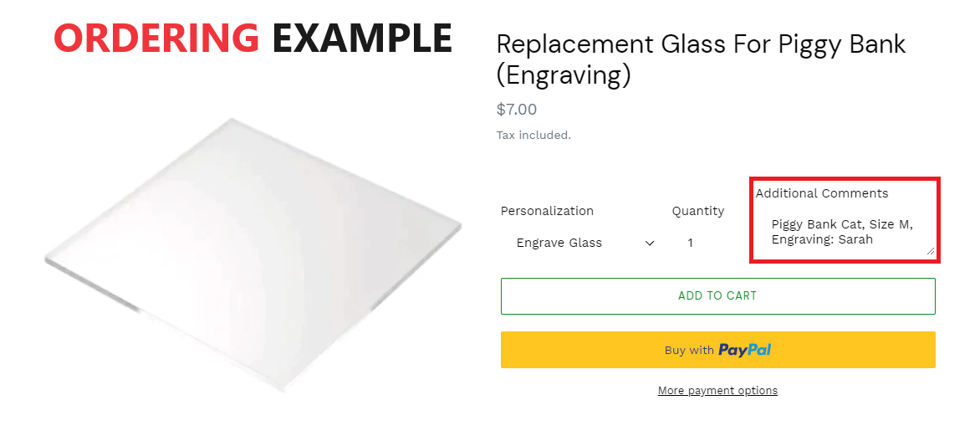Click the chevron arrow on Personalization dropdown

(x=650, y=244)
